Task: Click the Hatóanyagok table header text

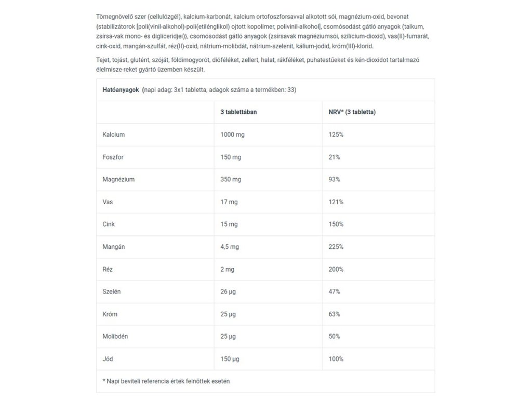Action: tap(121, 90)
